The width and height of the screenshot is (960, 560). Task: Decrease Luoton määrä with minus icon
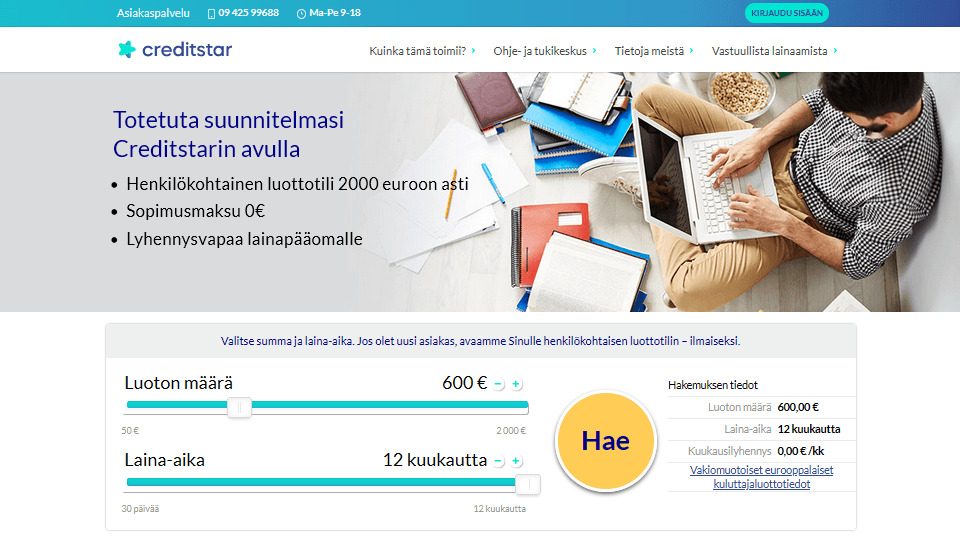click(x=498, y=384)
